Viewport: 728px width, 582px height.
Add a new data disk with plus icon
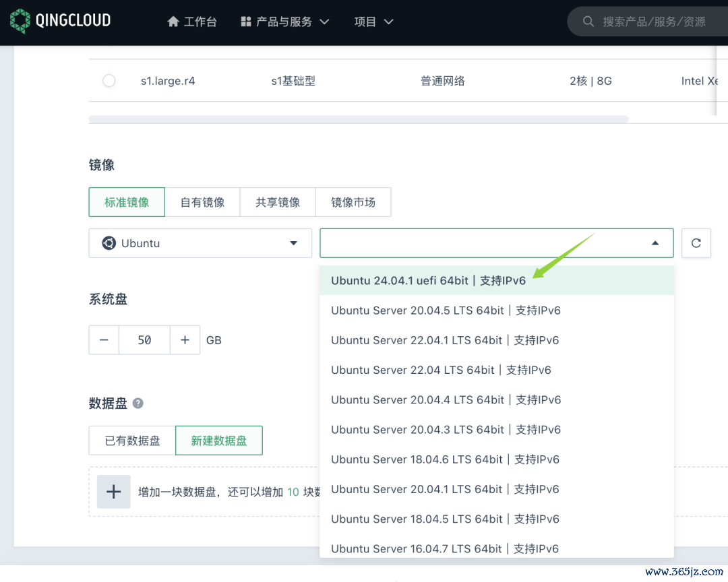click(x=114, y=492)
